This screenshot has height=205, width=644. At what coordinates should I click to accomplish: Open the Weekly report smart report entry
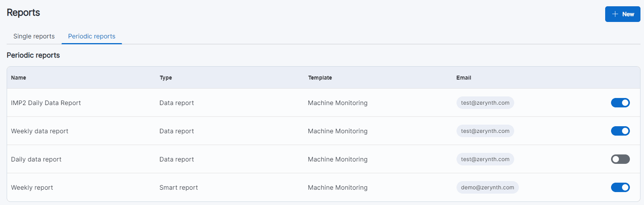(x=32, y=187)
